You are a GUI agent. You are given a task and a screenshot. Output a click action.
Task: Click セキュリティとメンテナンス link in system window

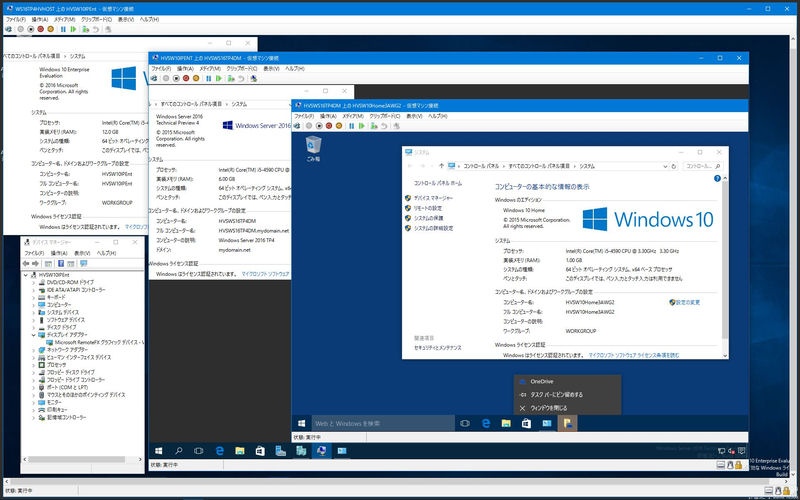[x=438, y=348]
